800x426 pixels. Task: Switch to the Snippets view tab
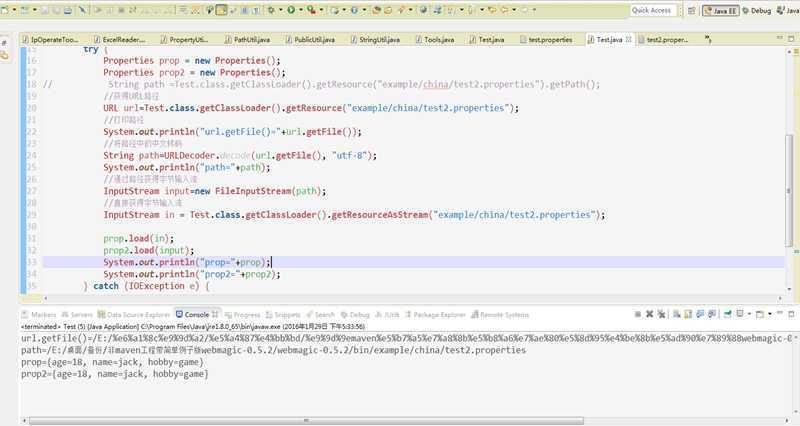tap(283, 314)
